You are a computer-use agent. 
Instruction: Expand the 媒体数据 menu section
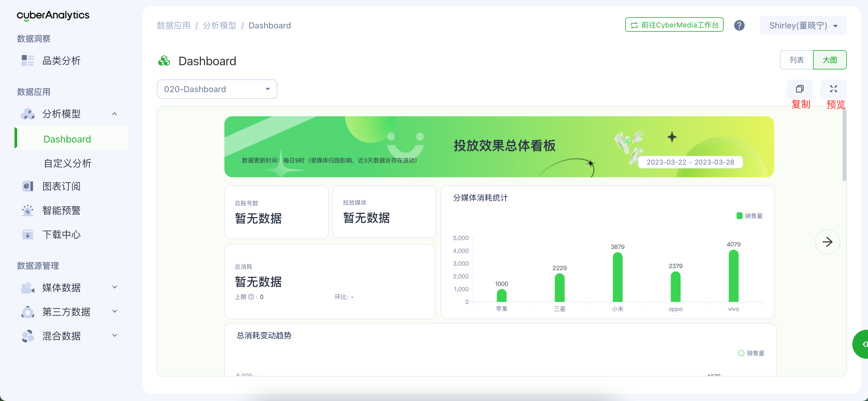tap(115, 287)
